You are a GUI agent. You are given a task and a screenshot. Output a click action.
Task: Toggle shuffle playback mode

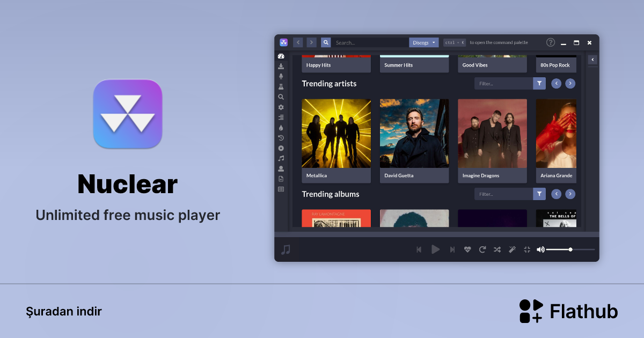click(x=497, y=249)
